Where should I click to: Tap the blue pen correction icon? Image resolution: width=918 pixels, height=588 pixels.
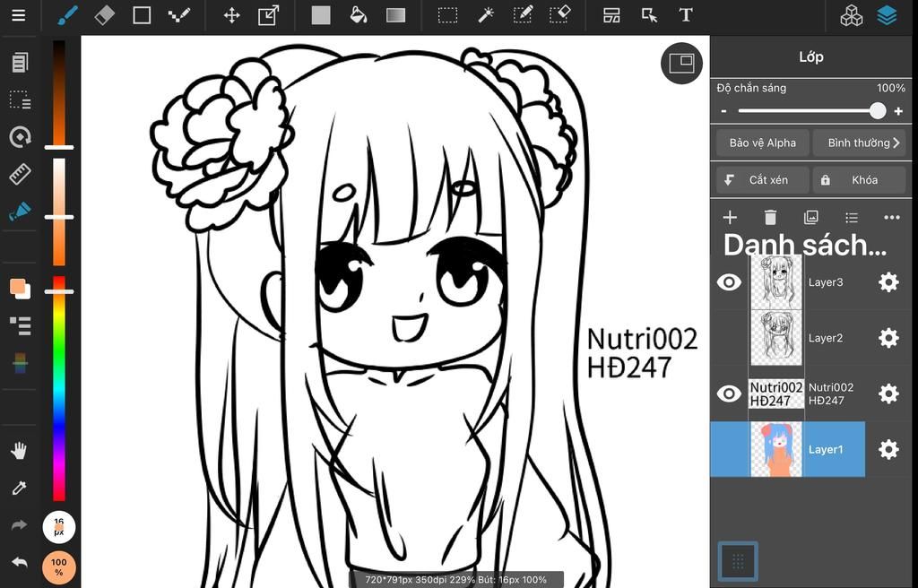point(20,212)
